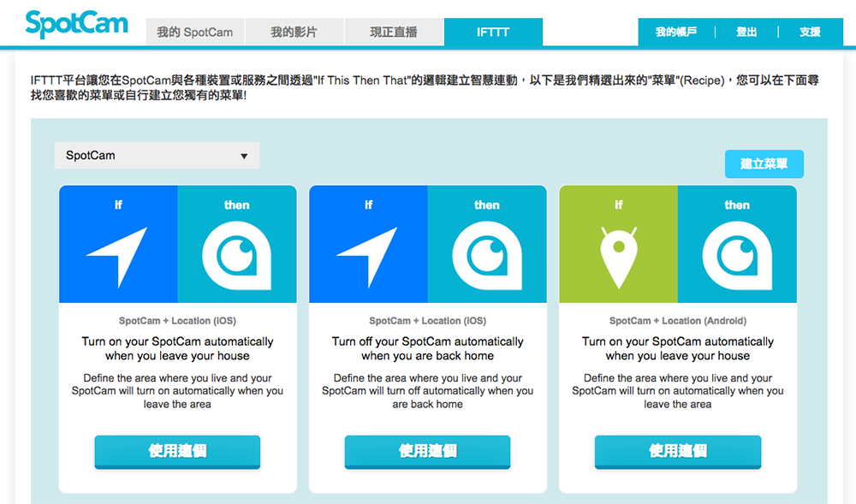This screenshot has width=856, height=504.
Task: Click 'Turn on your SpotCam' title under the Android label
Action: coord(677,348)
